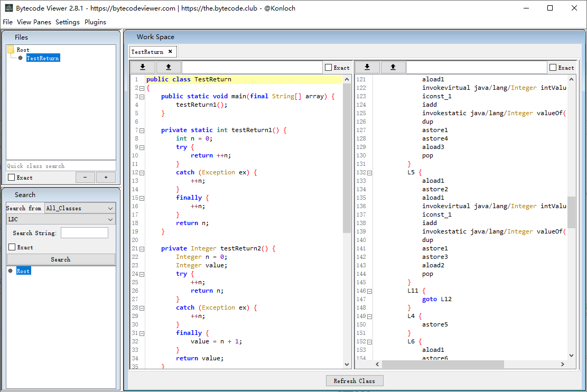587x392 pixels.
Task: Focus the Quick class search field
Action: click(61, 166)
